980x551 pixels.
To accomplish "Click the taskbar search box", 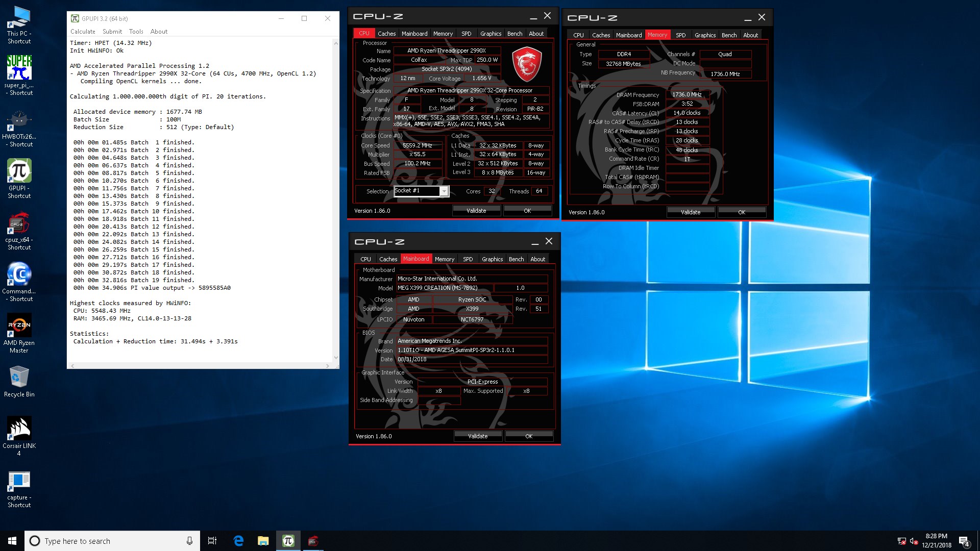I will 112,541.
